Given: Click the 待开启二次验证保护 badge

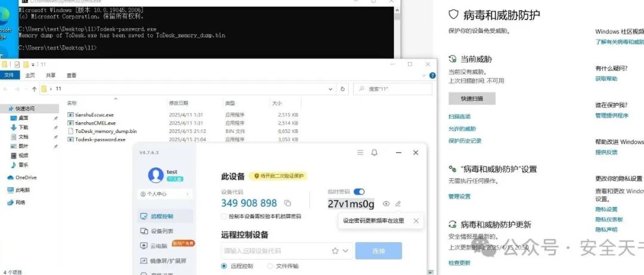Looking at the screenshot, I should [278, 176].
